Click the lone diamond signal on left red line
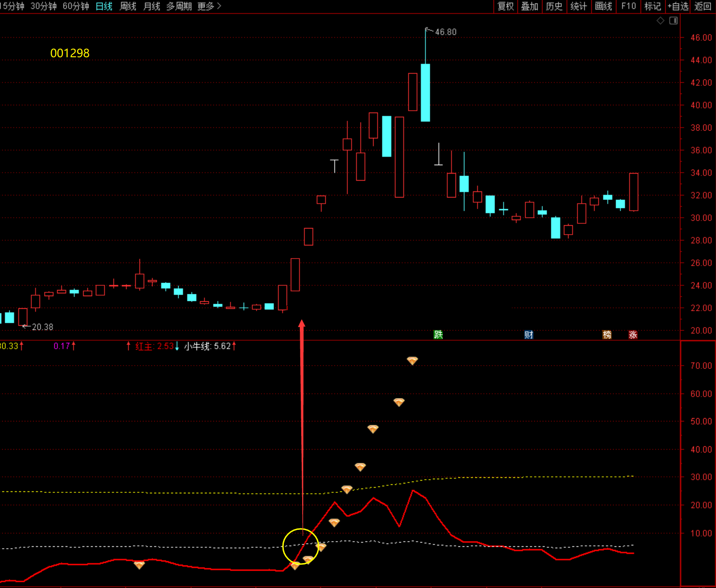The height and width of the screenshot is (588, 716). pyautogui.click(x=139, y=565)
